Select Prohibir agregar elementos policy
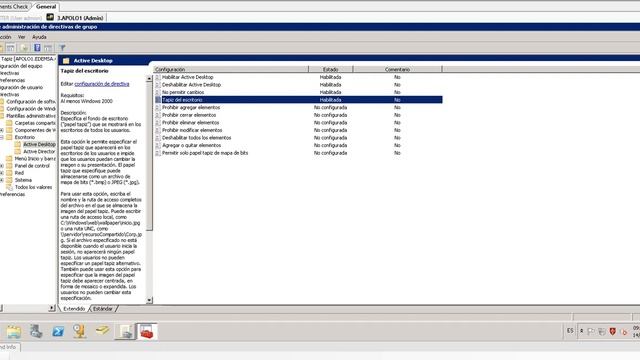The height and width of the screenshot is (360, 640). point(298,107)
